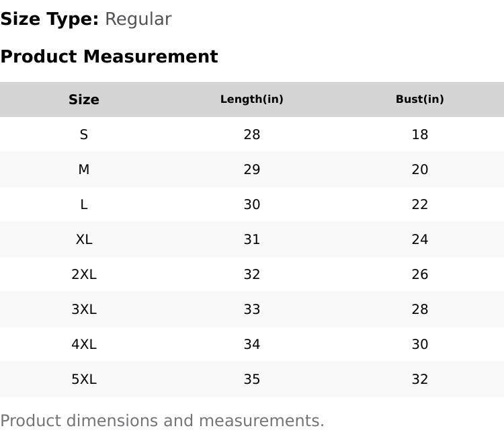Click bust value 26 for size 2XL
The height and width of the screenshot is (445, 504).
420,274
